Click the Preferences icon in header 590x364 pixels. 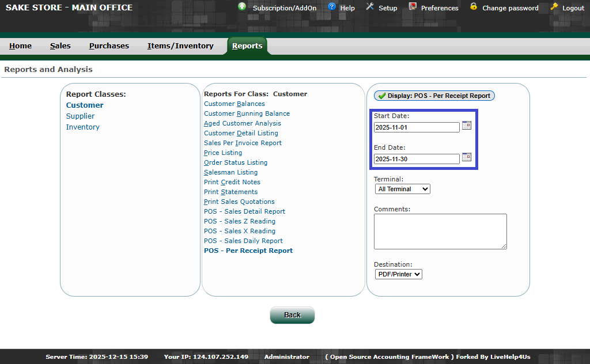coord(413,7)
